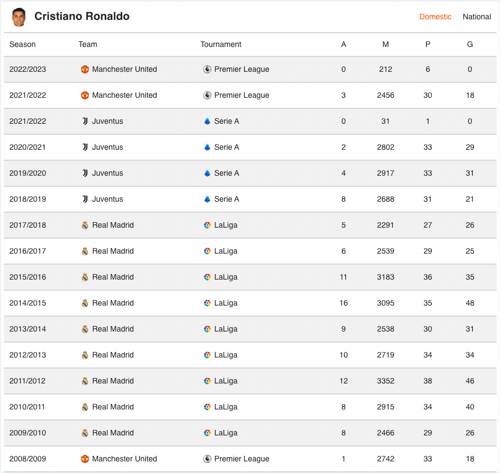The image size is (500, 473).
Task: Switch to the National tab
Action: tap(477, 17)
